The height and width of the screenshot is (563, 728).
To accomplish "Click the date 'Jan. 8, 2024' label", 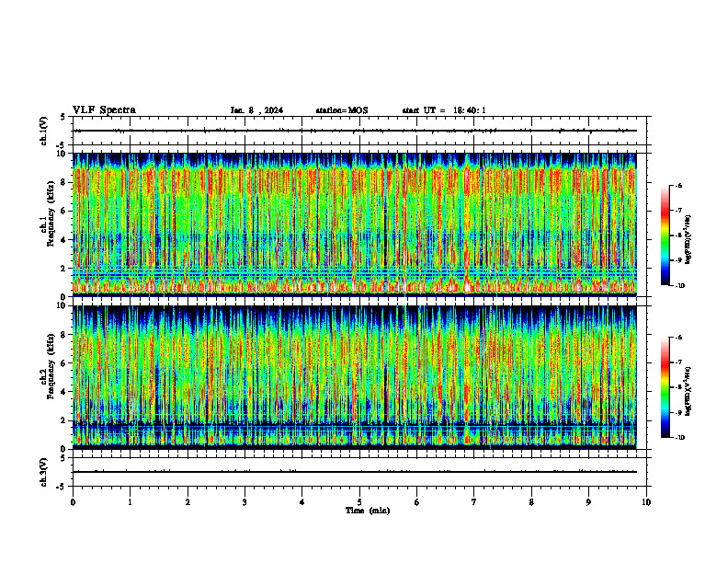I will point(256,110).
